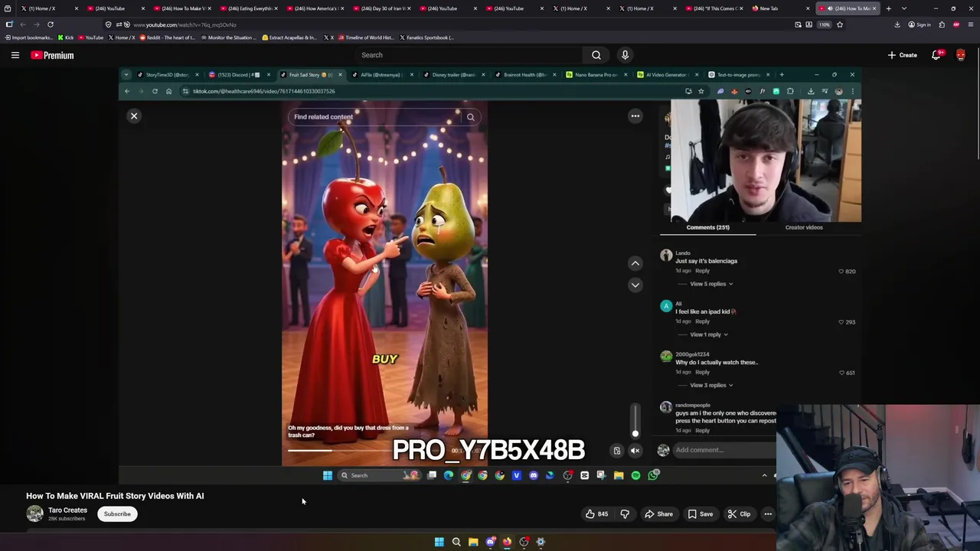Screen dimensions: 980x551
Task: Switch to Creator videos tab
Action: pos(804,227)
